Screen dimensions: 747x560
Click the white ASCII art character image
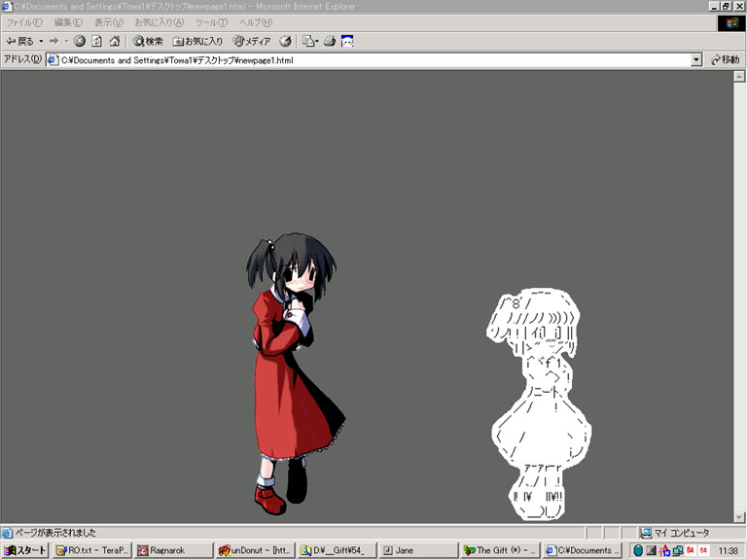coord(541,403)
